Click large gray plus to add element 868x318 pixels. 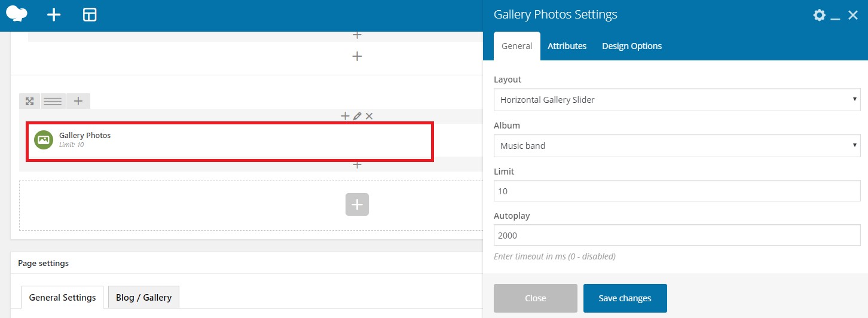357,204
